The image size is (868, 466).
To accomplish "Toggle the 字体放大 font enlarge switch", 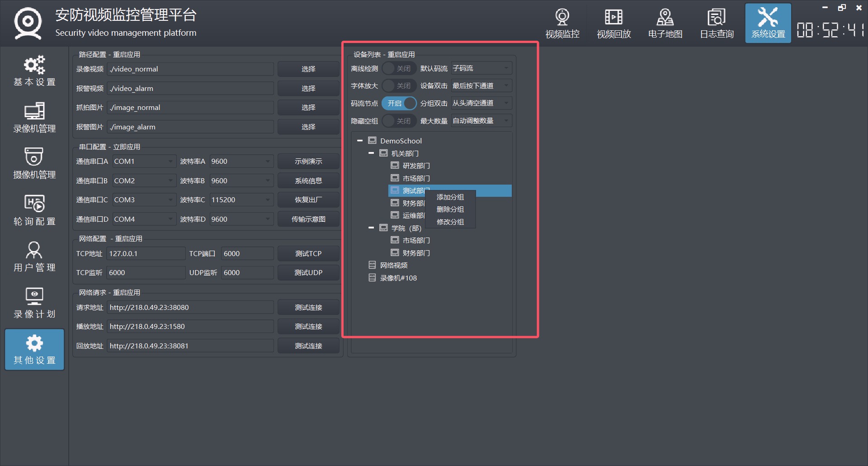I will [399, 86].
